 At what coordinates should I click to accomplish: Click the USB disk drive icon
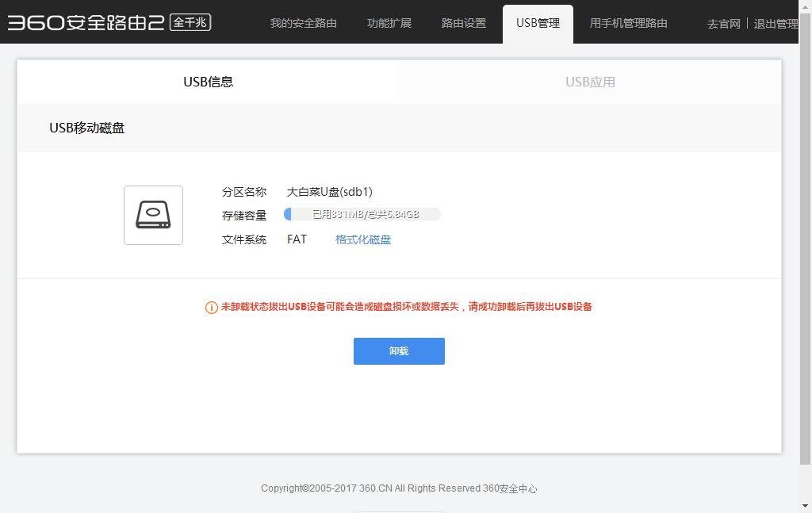153,215
